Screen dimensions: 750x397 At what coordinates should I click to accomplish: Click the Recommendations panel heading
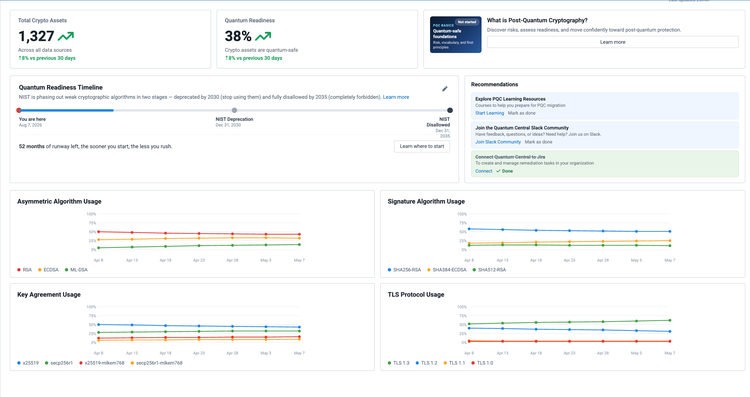(x=495, y=84)
